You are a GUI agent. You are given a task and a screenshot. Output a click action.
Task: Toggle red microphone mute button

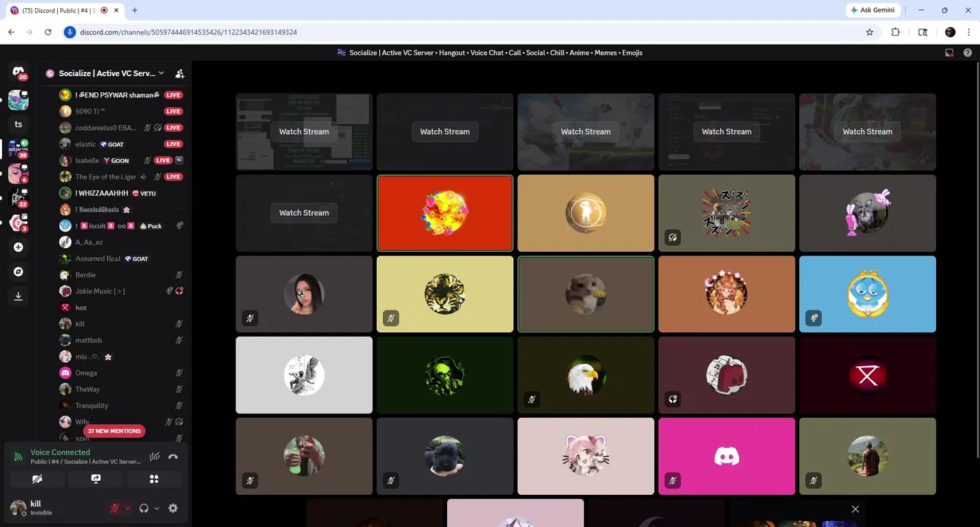(115, 508)
